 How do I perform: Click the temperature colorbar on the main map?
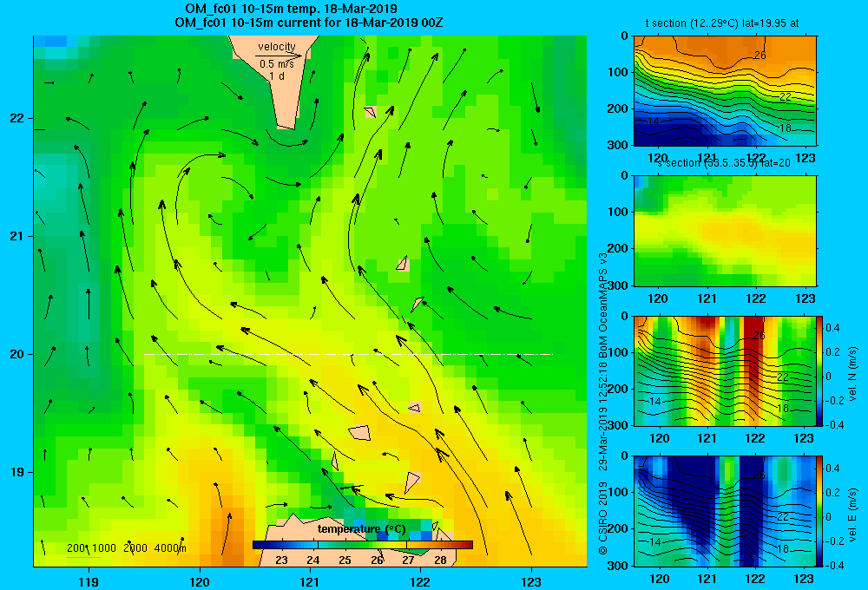(363, 545)
